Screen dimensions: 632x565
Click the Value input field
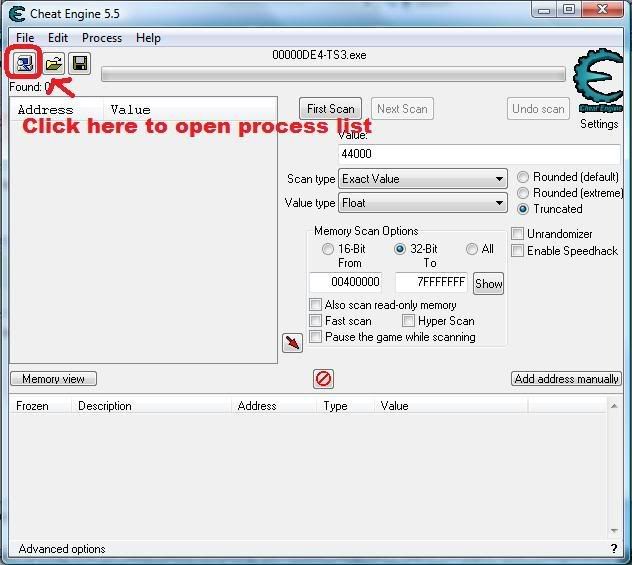pos(479,154)
